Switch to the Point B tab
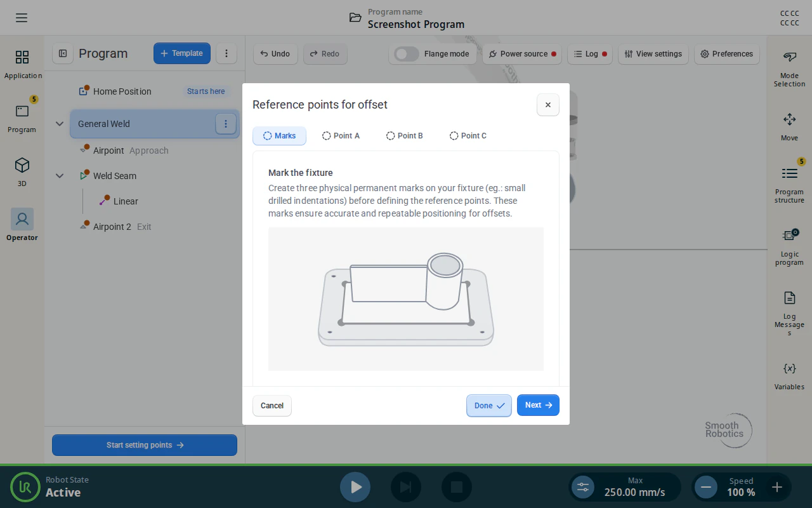The image size is (812, 508). [x=404, y=136]
